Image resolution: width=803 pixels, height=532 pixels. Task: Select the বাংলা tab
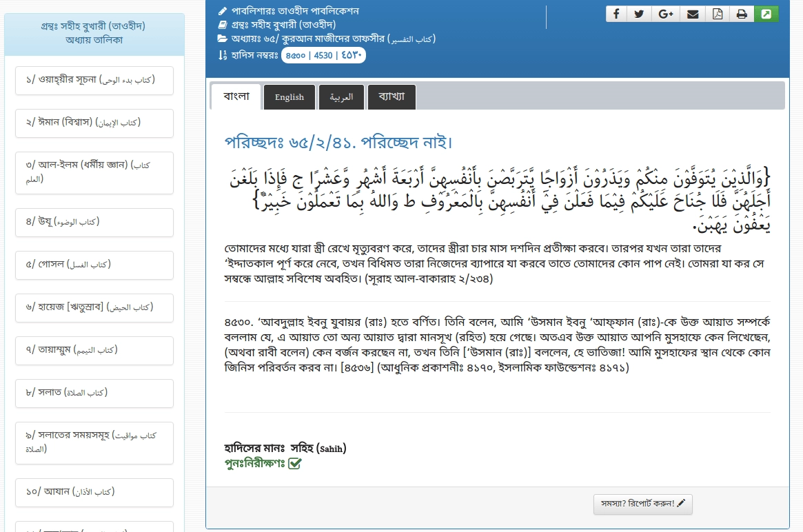tap(236, 96)
